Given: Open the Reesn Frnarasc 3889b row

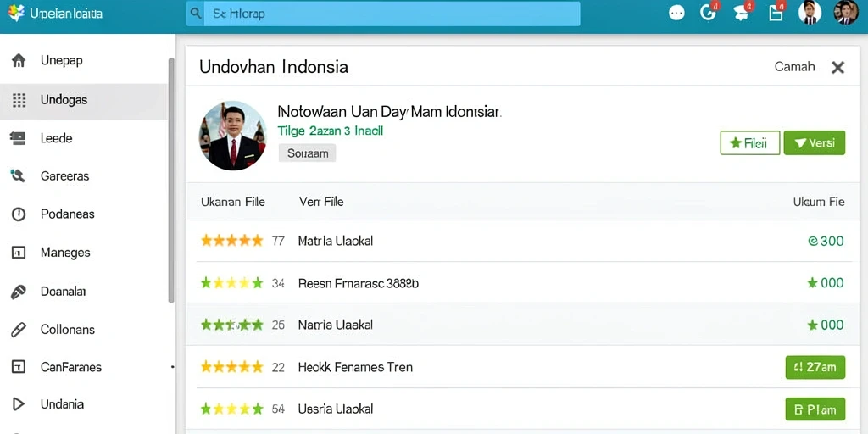Looking at the screenshot, I should pyautogui.click(x=521, y=283).
